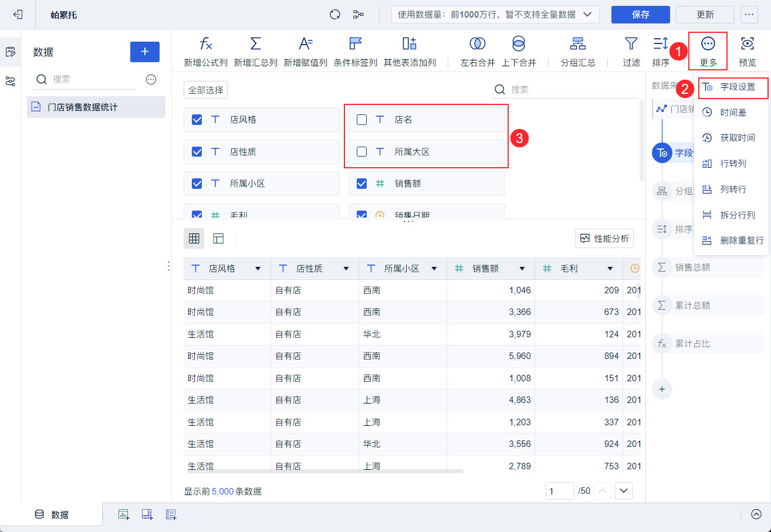Click first add-sheet icon in bottom bar

[124, 514]
